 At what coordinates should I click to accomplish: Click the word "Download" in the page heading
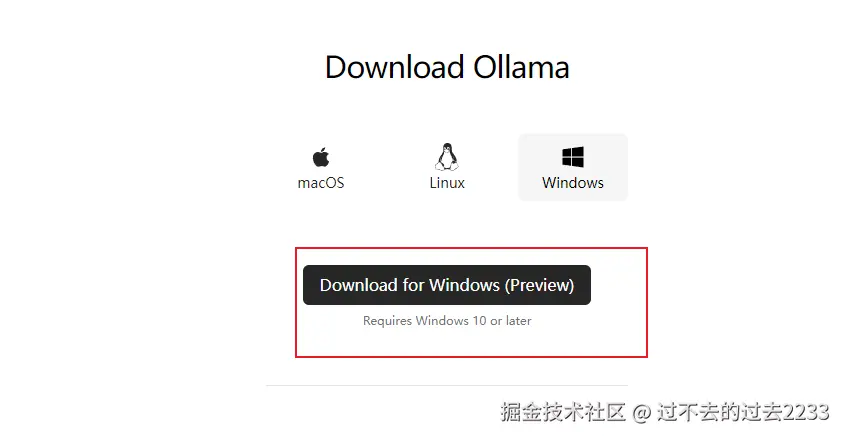[x=395, y=67]
